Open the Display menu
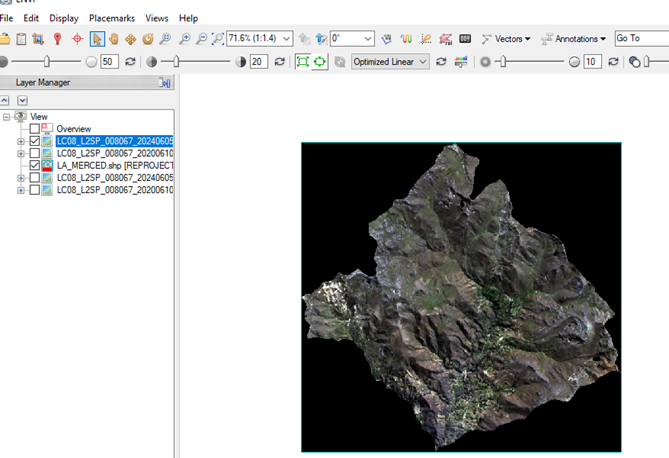The height and width of the screenshot is (458, 669). (64, 18)
